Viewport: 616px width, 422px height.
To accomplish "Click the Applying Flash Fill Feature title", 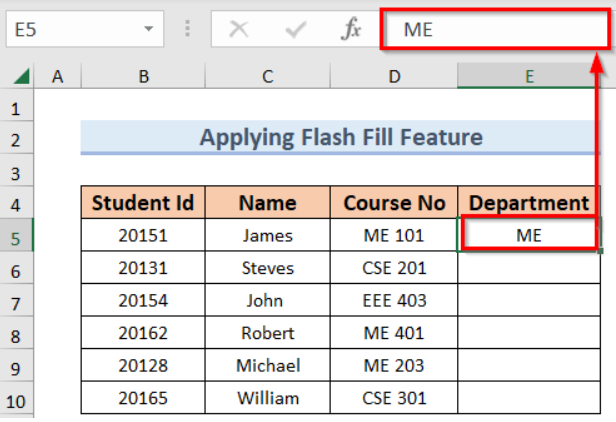I will (341, 137).
